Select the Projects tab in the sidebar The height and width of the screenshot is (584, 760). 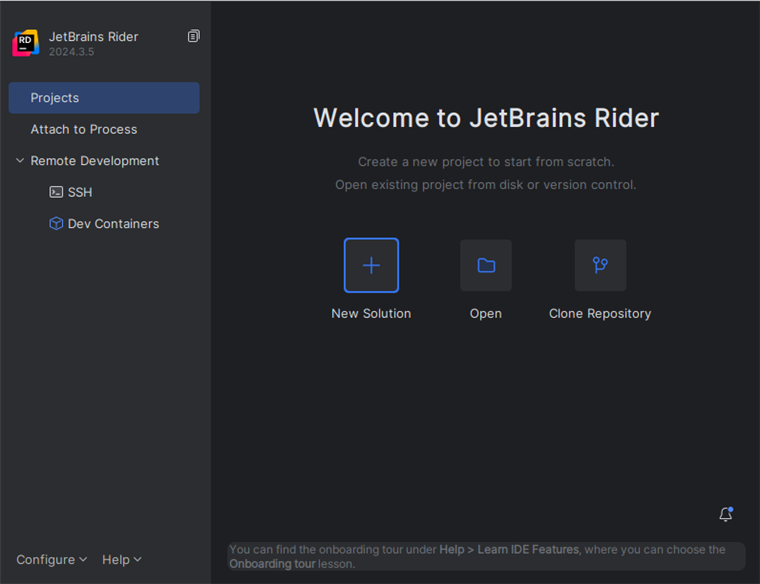pos(104,98)
